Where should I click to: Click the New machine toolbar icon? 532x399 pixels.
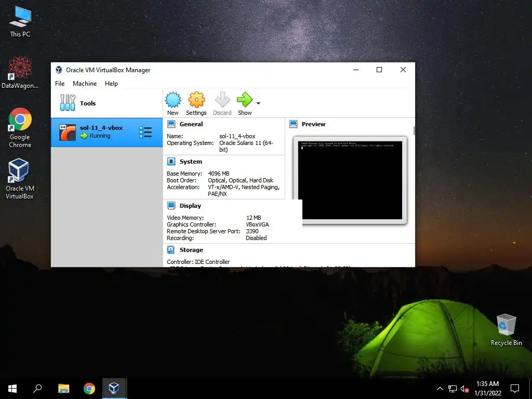coord(172,100)
